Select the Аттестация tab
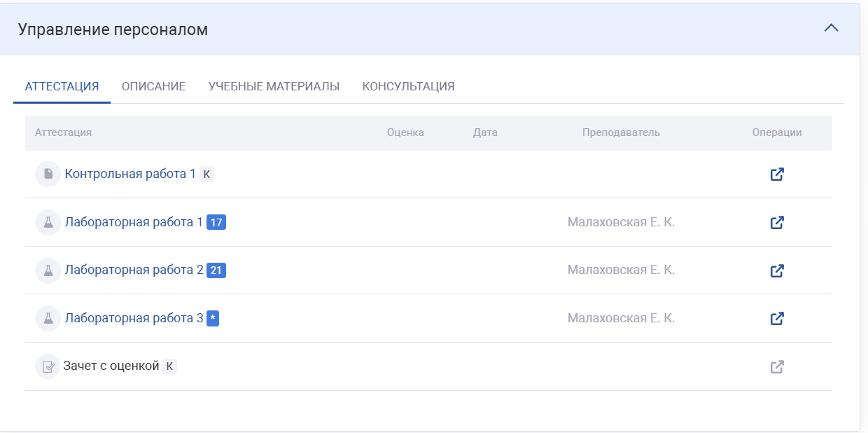The width and height of the screenshot is (868, 433). (62, 87)
